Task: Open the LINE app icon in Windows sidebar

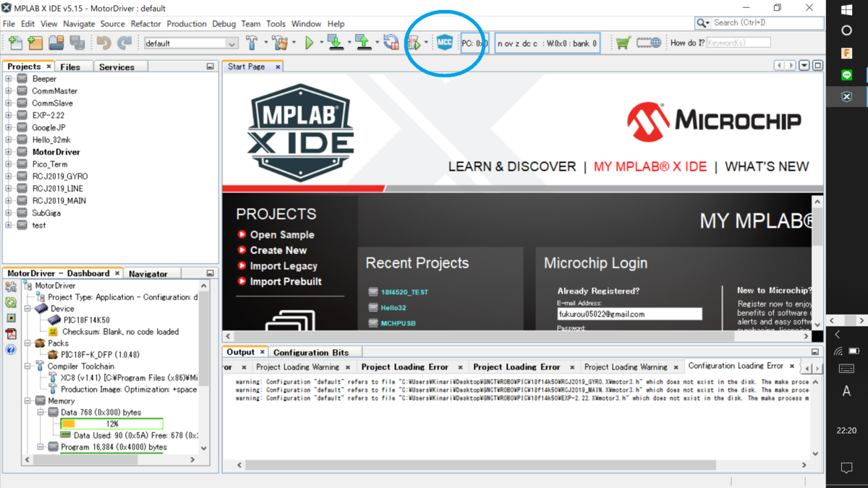Action: pos(846,75)
